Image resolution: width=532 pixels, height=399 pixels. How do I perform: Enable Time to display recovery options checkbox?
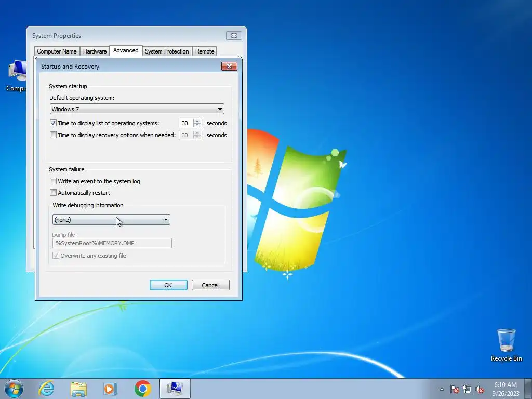pos(53,135)
